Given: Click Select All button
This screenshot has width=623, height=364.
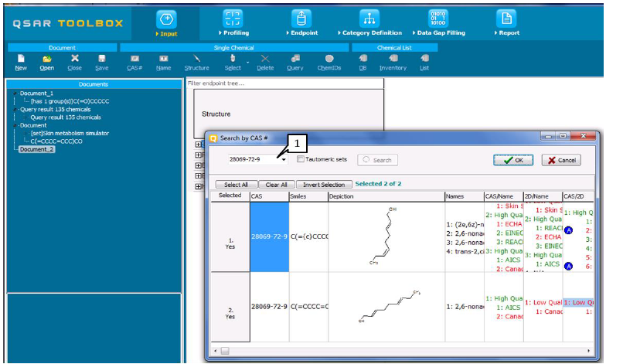Looking at the screenshot, I should (x=236, y=185).
